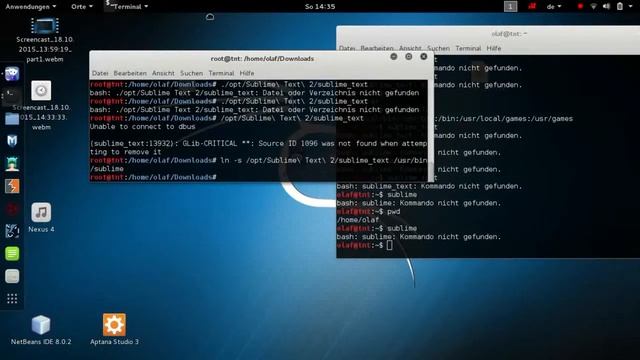
Task: Open the light gray square dock icon
Action: tap(12, 276)
